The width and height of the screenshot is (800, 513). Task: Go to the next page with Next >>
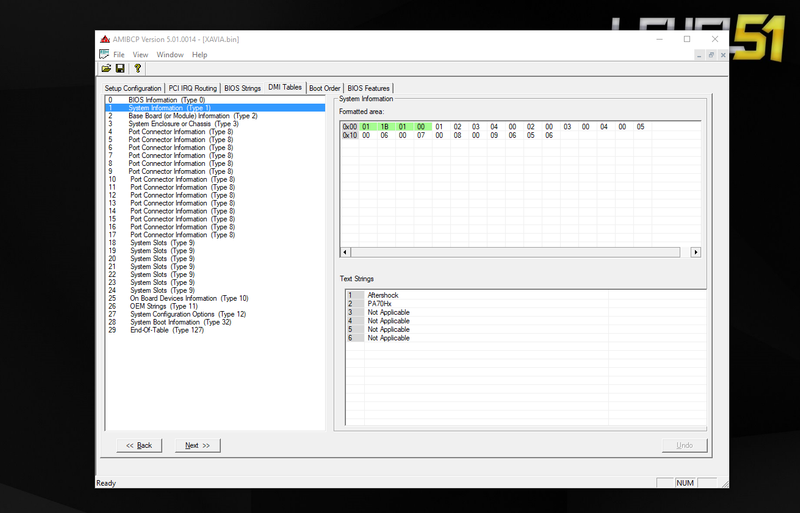tap(197, 445)
